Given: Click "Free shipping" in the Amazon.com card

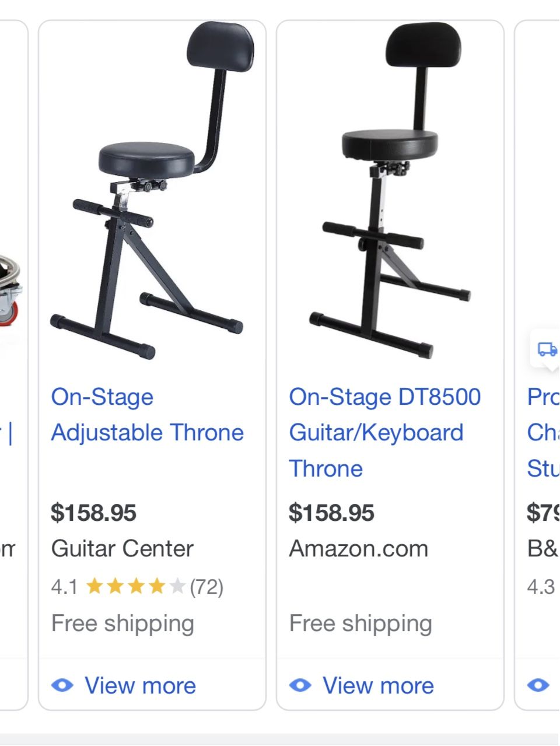Looking at the screenshot, I should click(360, 623).
